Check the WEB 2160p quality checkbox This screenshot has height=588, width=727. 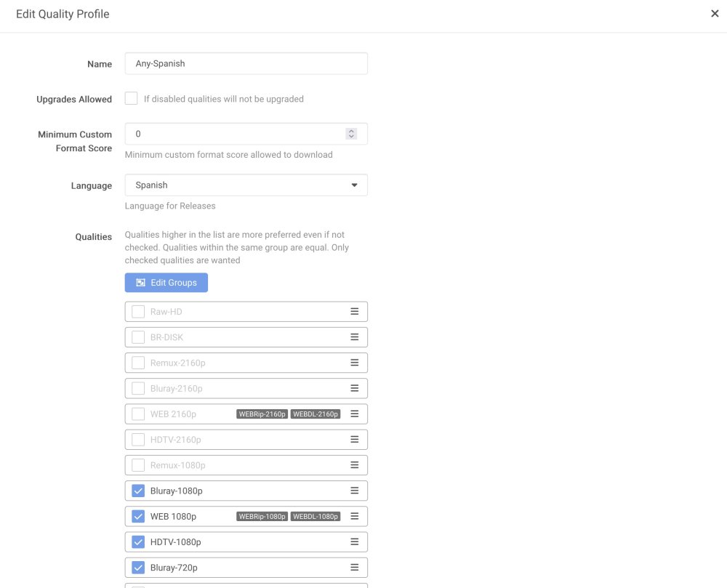pyautogui.click(x=138, y=414)
